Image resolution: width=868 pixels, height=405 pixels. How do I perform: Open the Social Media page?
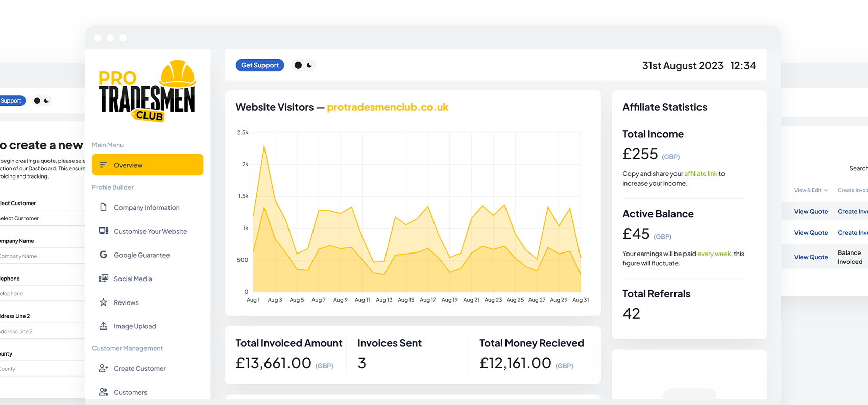[x=133, y=279]
